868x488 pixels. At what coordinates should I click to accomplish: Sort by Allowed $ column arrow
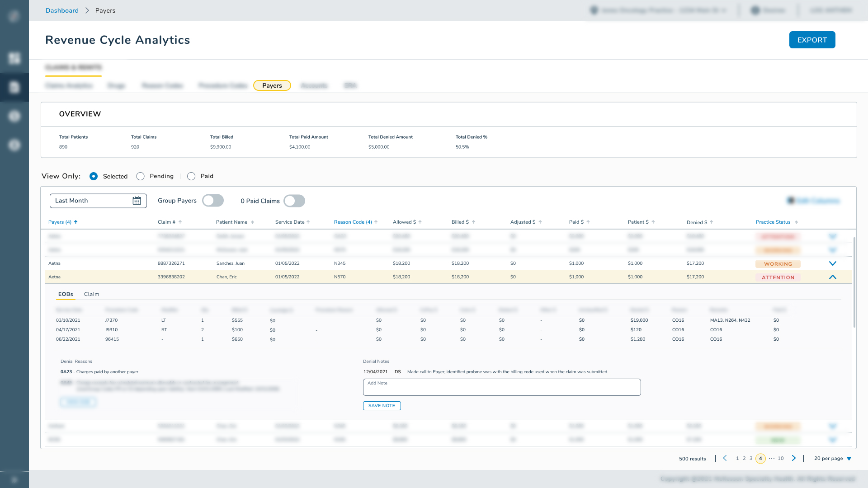point(420,222)
